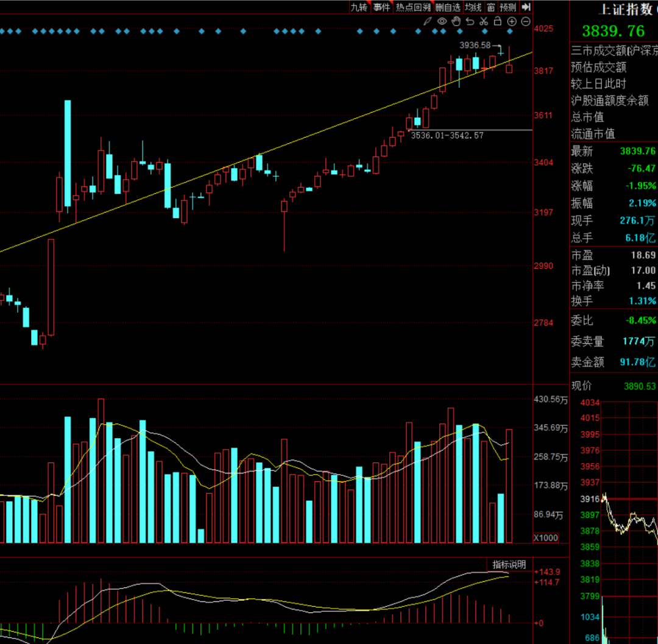Open the 事件 events dropdown
Image resolution: width=658 pixels, height=644 pixels.
[381, 7]
